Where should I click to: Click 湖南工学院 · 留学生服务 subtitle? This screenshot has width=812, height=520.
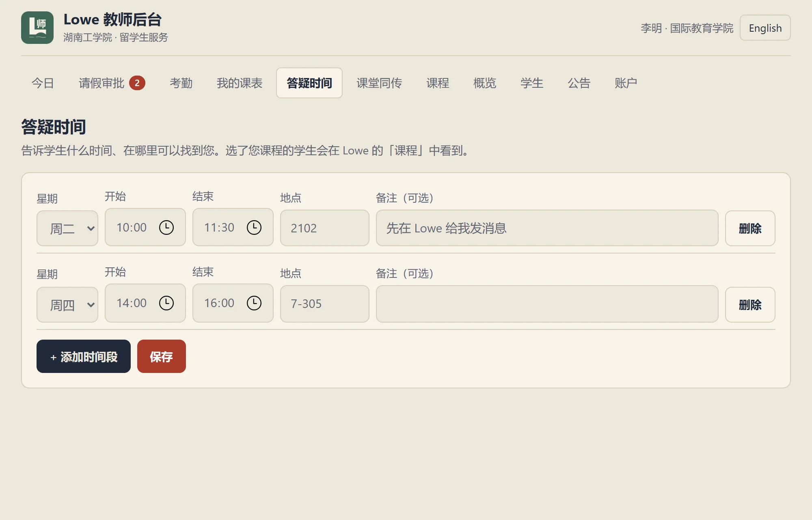coord(116,37)
